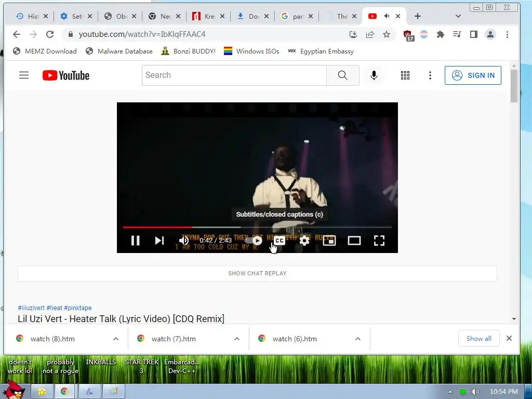Enable theater mode view
The image size is (532, 399).
354,241
